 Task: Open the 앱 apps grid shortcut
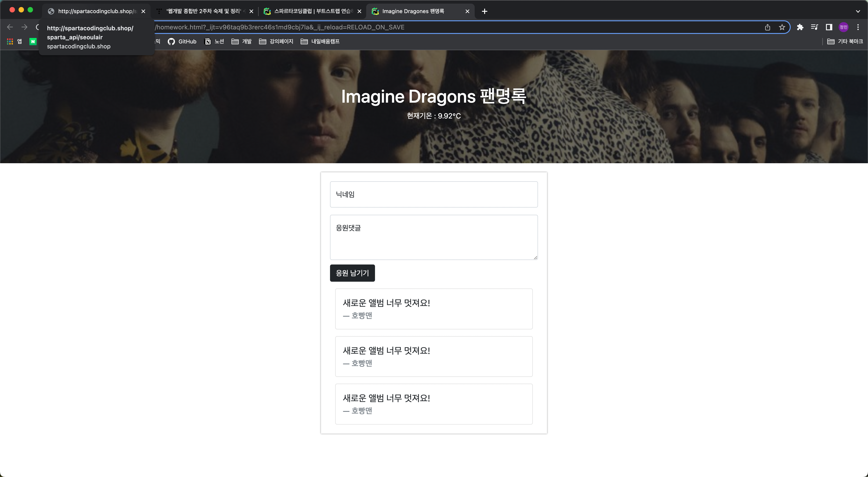tap(14, 41)
